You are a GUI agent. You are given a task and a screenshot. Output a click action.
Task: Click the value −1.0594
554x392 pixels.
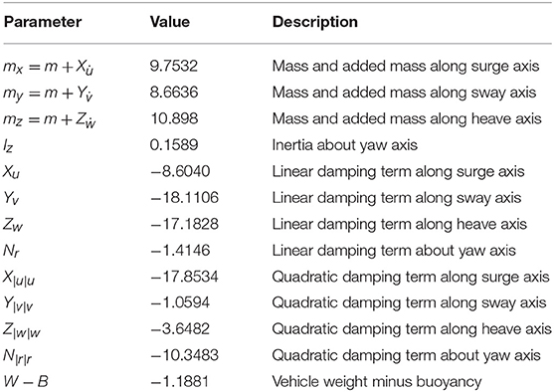180,302
